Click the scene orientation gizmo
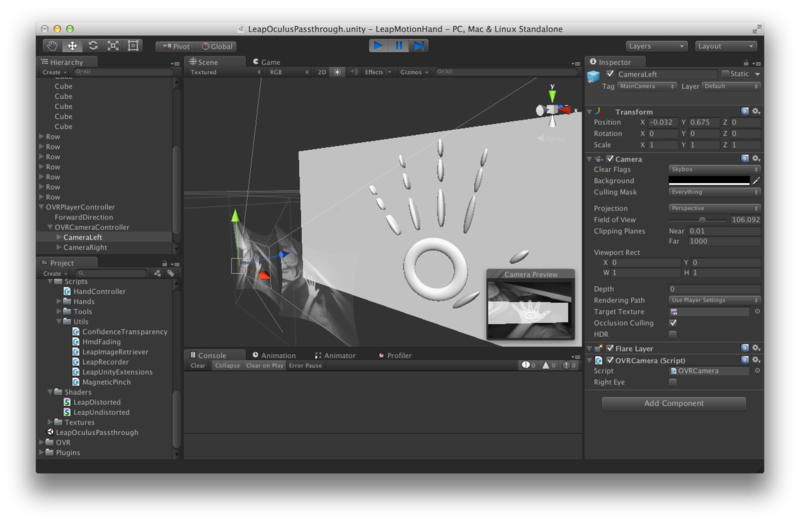Image resolution: width=800 pixels, height=523 pixels. [x=553, y=109]
